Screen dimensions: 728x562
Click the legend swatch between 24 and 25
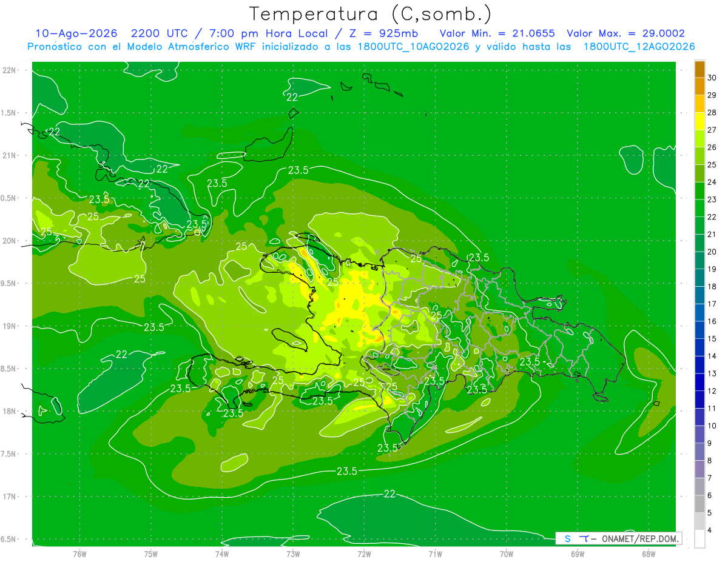tap(699, 173)
